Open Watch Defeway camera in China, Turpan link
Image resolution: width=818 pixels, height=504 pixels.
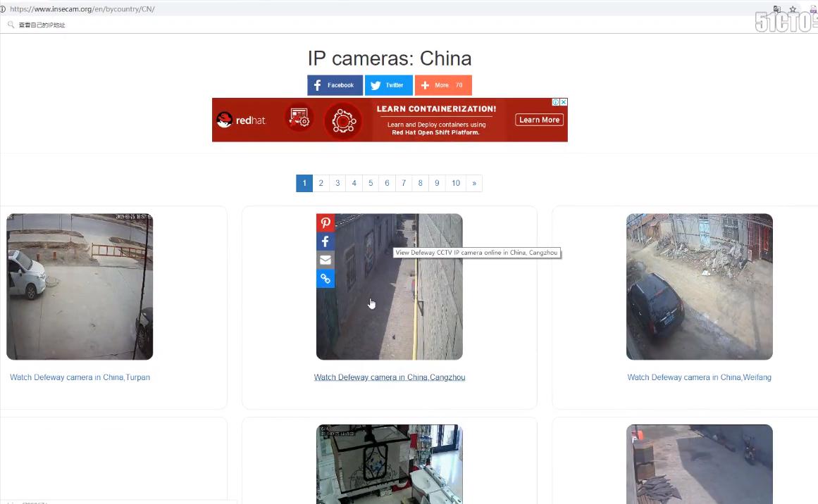(x=80, y=377)
